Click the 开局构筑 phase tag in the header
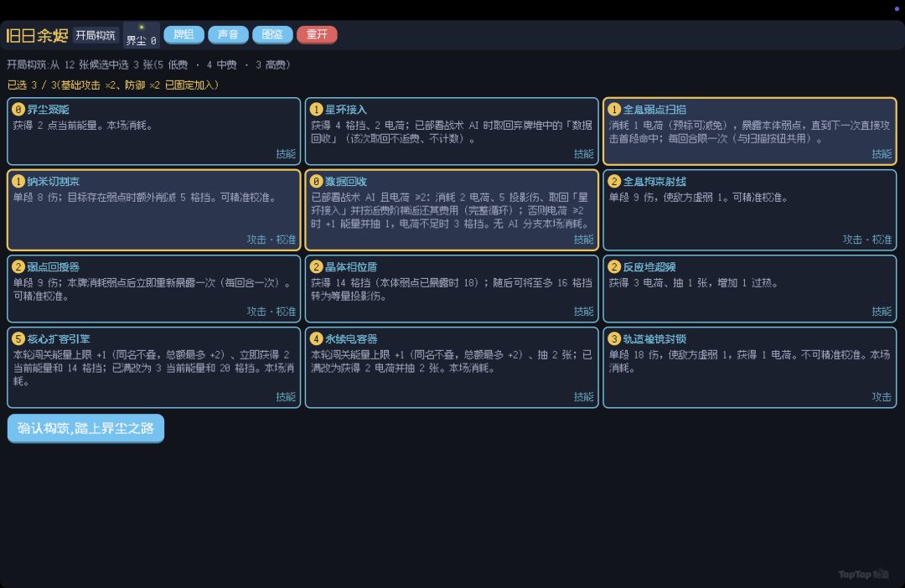905x588 pixels. click(x=96, y=35)
